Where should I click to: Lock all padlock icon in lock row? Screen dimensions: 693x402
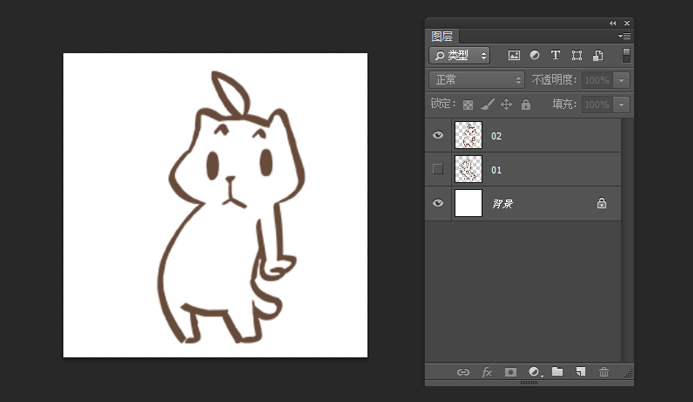point(525,104)
